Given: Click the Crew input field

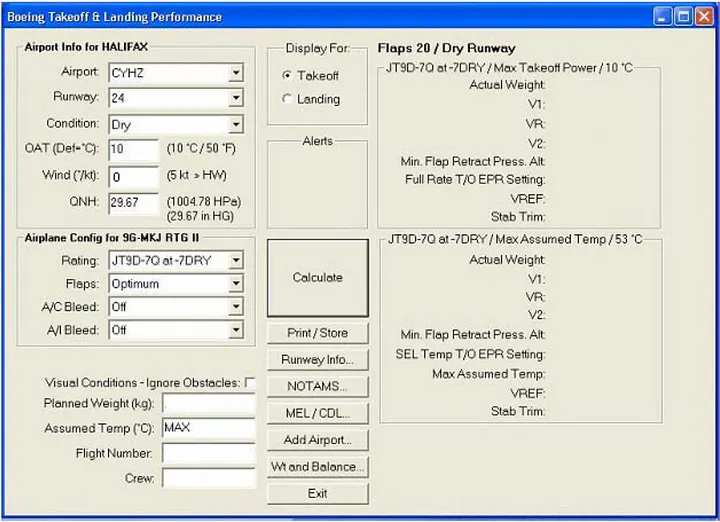Looking at the screenshot, I should [x=208, y=478].
